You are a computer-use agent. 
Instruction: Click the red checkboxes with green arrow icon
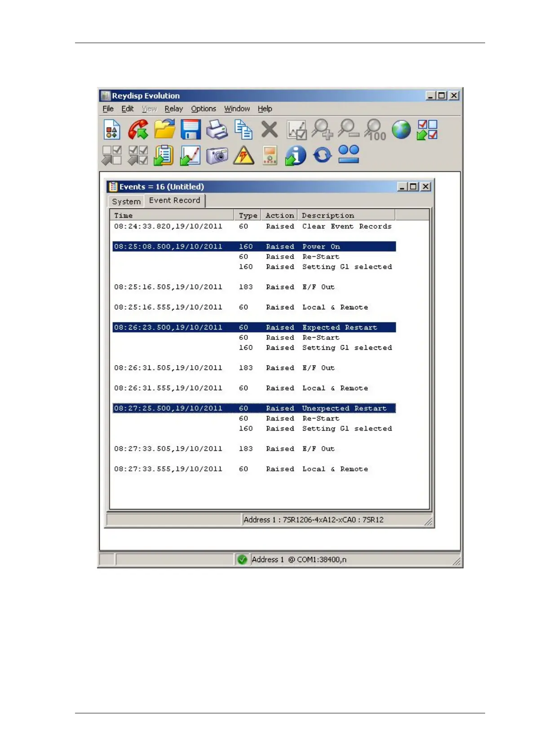427,130
